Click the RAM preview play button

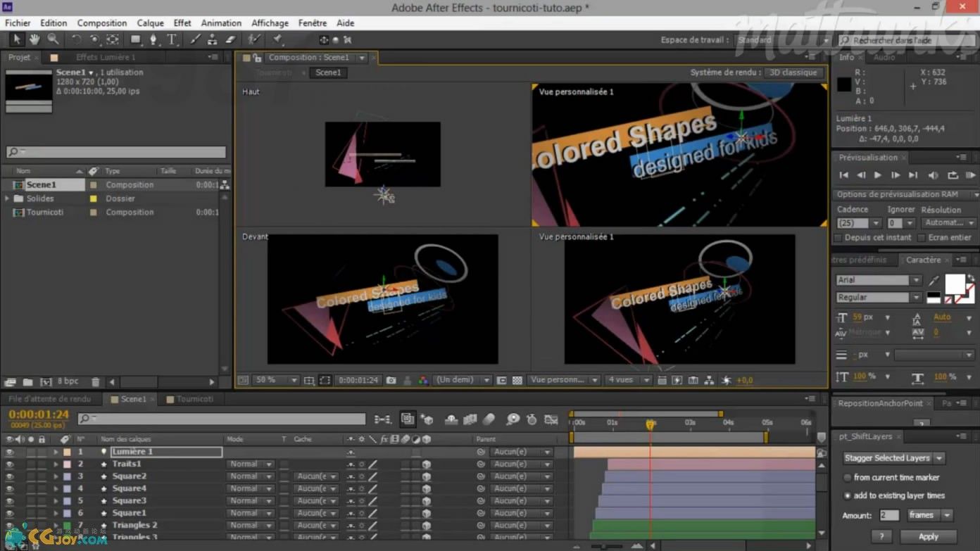[x=970, y=175]
